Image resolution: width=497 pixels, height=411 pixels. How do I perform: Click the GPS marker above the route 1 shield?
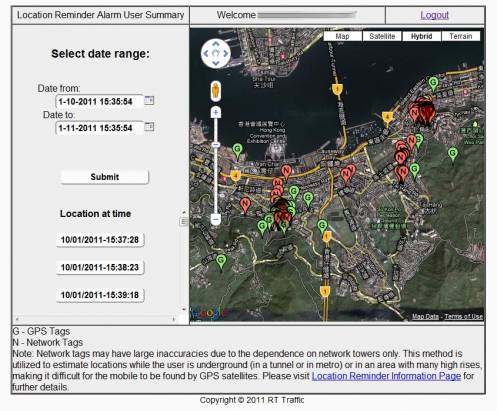[322, 227]
